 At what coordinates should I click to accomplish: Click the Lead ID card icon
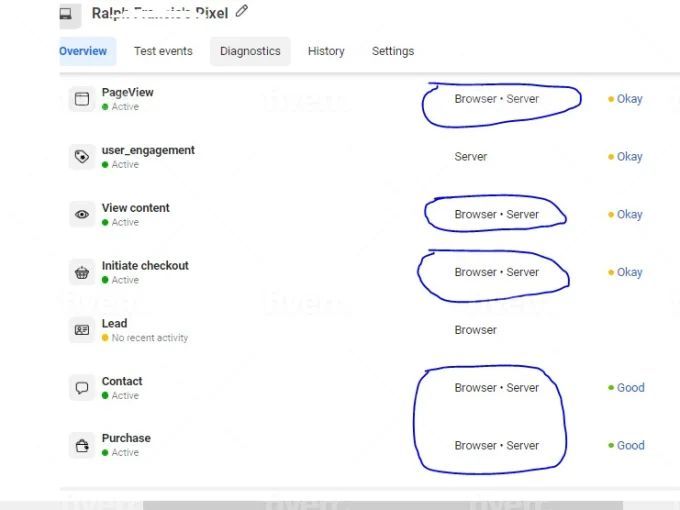(x=82, y=330)
